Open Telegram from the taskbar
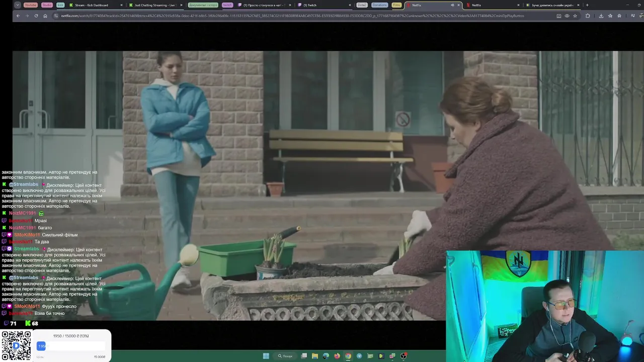 click(x=359, y=356)
